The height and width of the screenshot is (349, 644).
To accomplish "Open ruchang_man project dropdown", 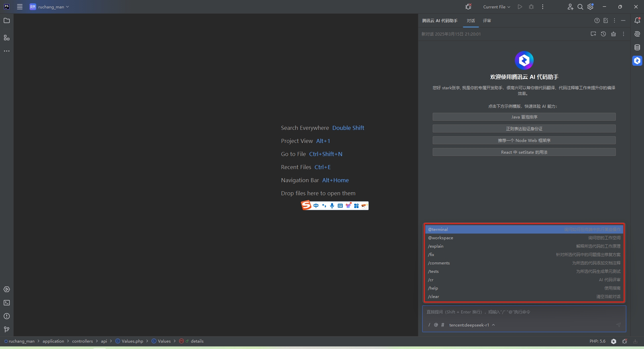I will 49,7.
